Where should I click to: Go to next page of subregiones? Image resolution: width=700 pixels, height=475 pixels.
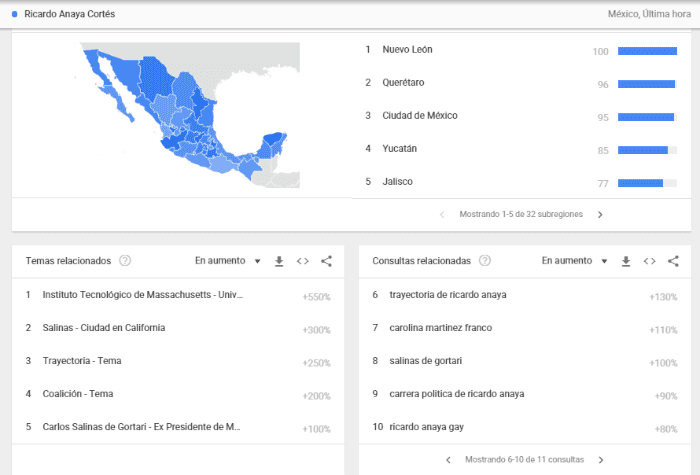tap(600, 214)
